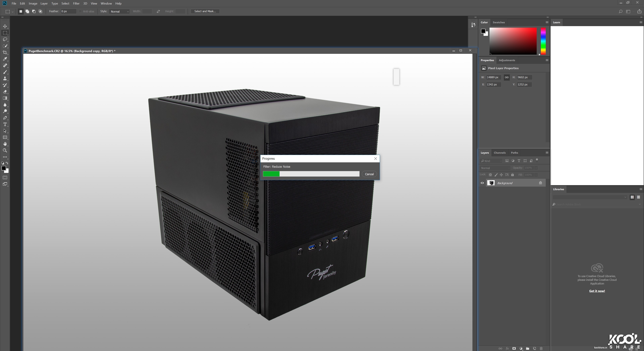Click the vertical hue spectrum slider

(543, 41)
